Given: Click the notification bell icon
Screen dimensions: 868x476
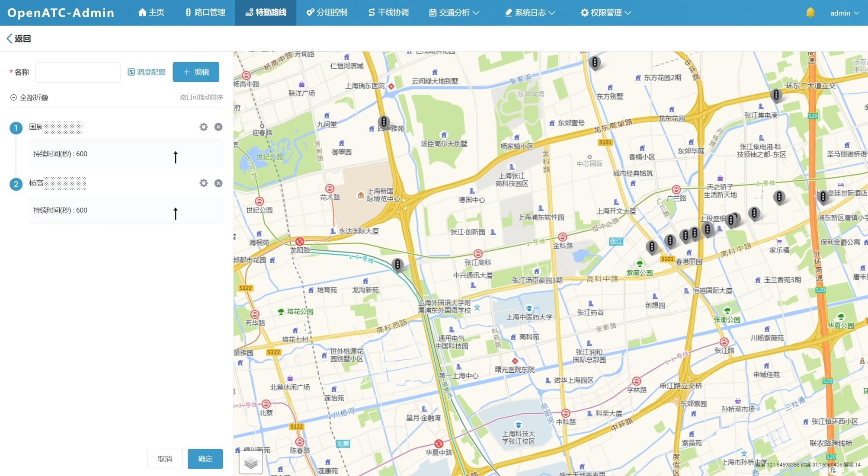Looking at the screenshot, I should (810, 13).
